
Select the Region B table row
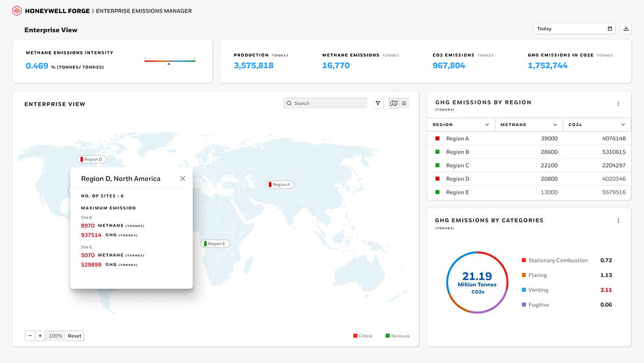[529, 152]
